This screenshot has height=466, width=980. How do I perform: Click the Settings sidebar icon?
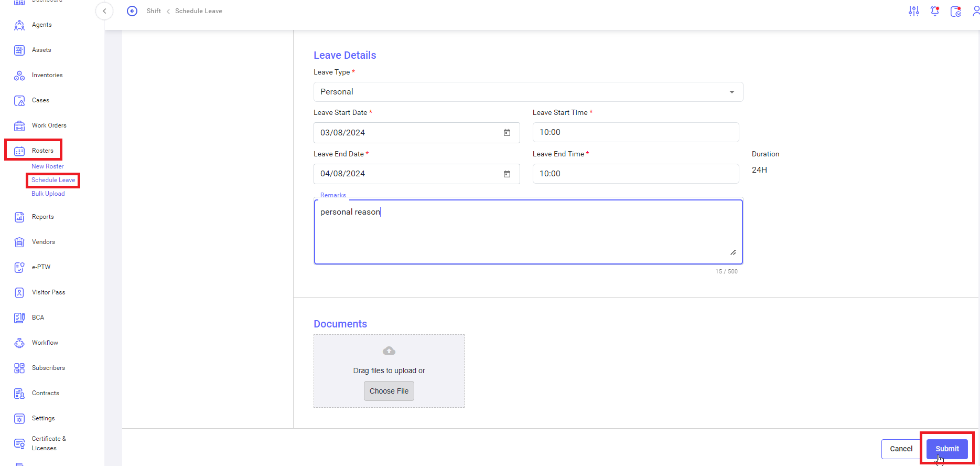(19, 419)
